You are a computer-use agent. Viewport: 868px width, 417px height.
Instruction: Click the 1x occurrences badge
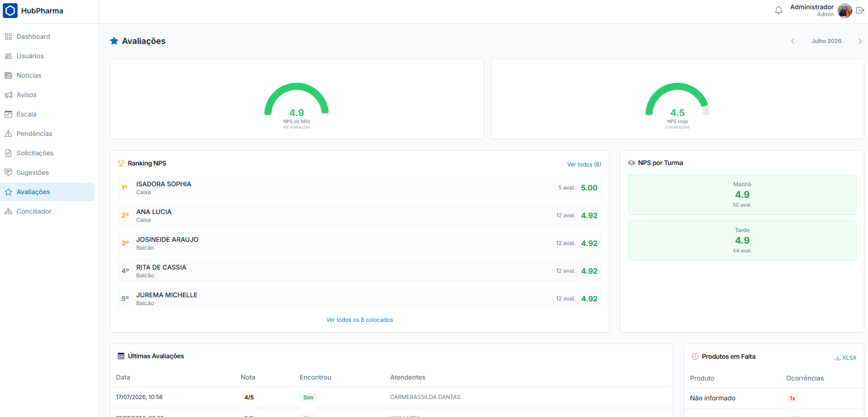pyautogui.click(x=792, y=399)
